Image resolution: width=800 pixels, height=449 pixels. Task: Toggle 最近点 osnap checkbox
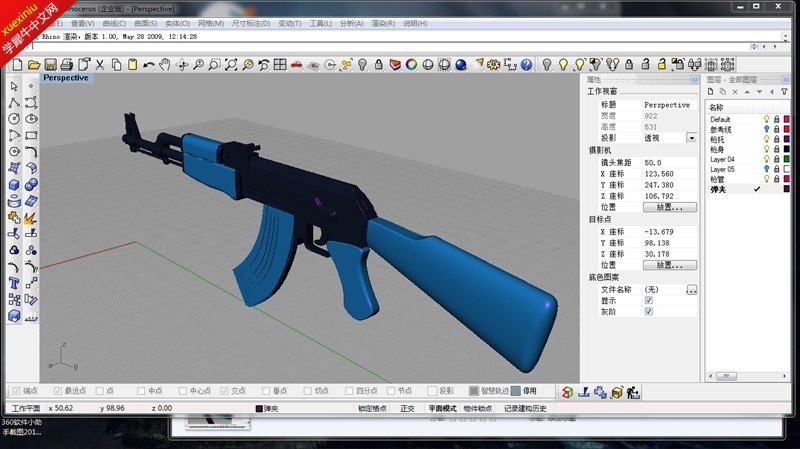[x=58, y=391]
